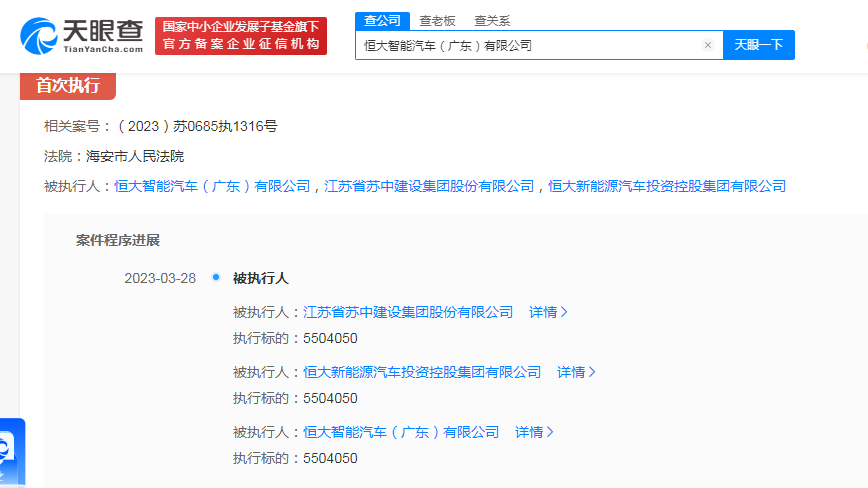Image resolution: width=868 pixels, height=488 pixels.
Task: Click into the company search input field
Action: pyautogui.click(x=525, y=45)
